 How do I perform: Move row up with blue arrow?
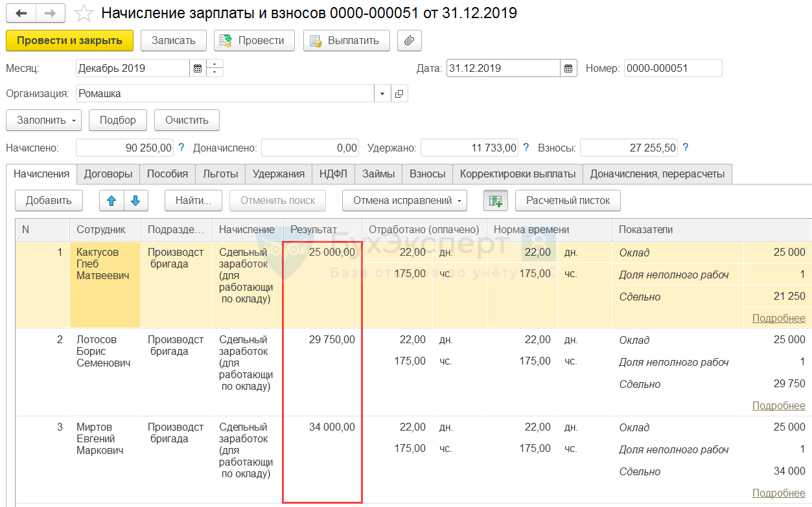111,201
